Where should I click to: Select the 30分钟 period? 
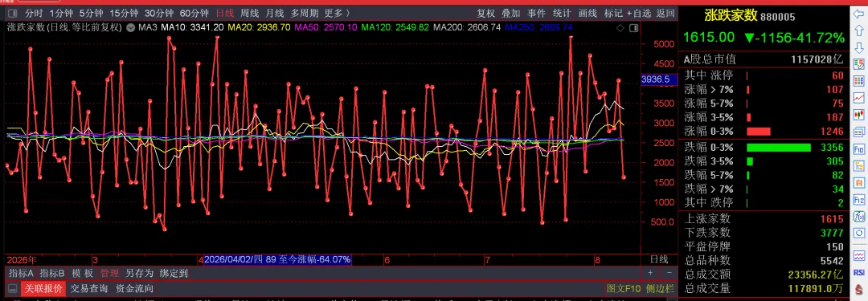159,13
